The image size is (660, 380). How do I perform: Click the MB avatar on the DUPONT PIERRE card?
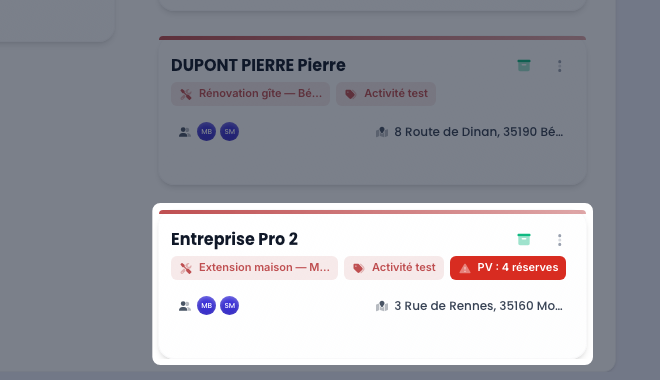[x=206, y=132]
